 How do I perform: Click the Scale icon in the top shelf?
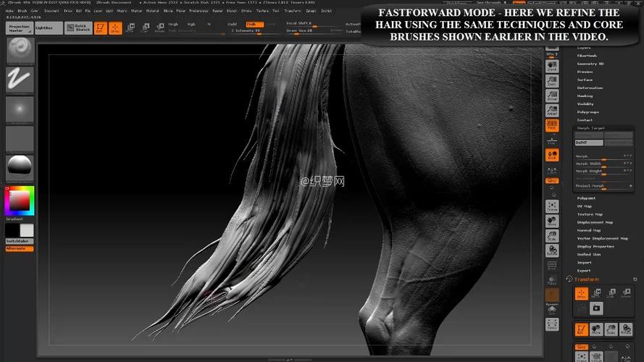pos(145,28)
